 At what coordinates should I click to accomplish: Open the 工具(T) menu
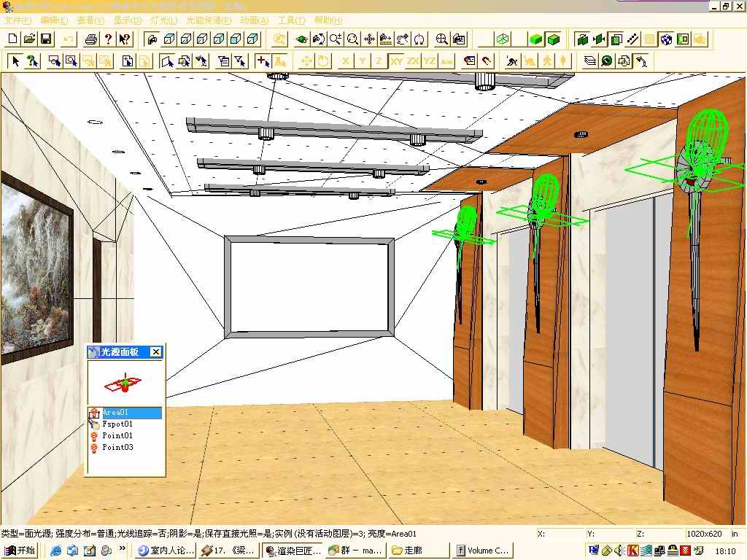292,20
